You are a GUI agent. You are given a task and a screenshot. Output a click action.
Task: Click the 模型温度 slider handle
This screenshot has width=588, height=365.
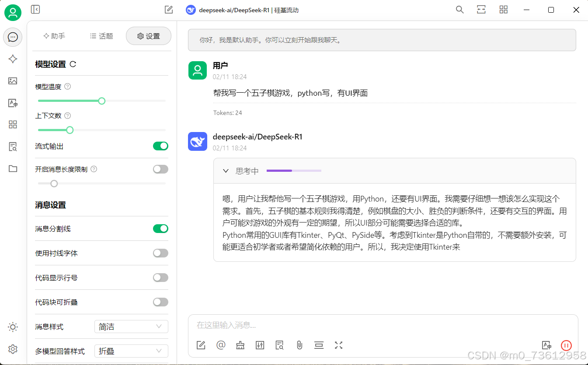tap(102, 101)
